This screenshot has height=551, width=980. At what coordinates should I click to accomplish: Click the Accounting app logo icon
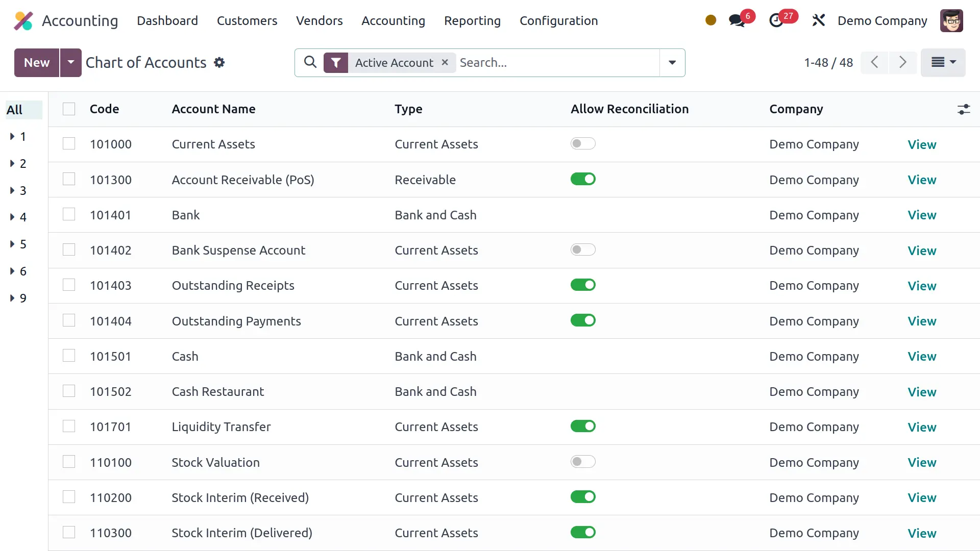click(x=23, y=21)
